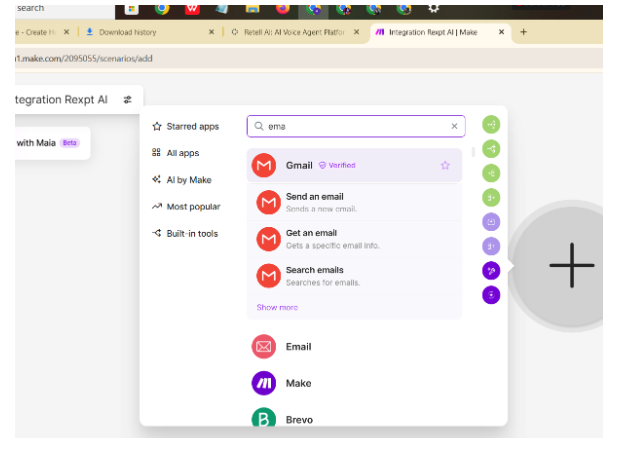This screenshot has width=621, height=463.
Task: Click the magnifier icon in the search box
Action: [x=259, y=126]
